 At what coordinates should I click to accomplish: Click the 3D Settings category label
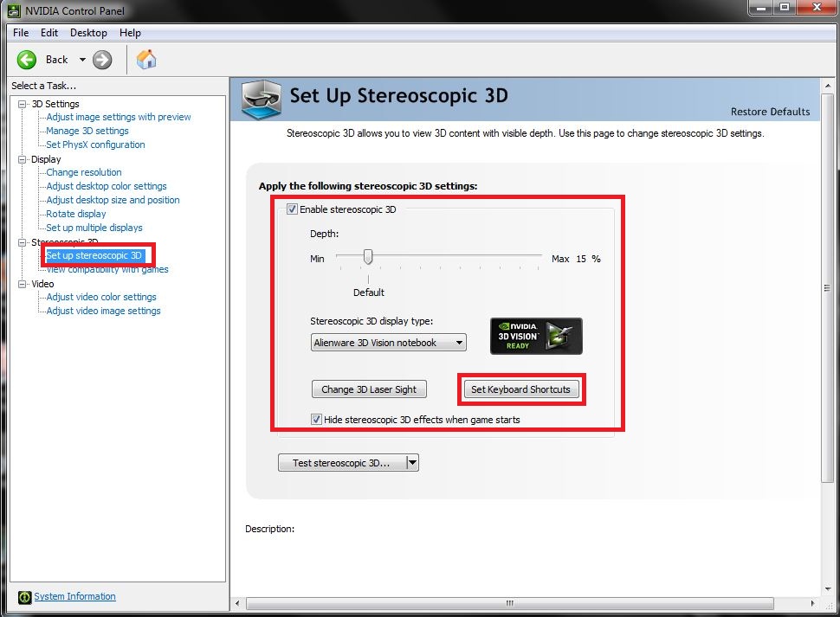click(55, 104)
